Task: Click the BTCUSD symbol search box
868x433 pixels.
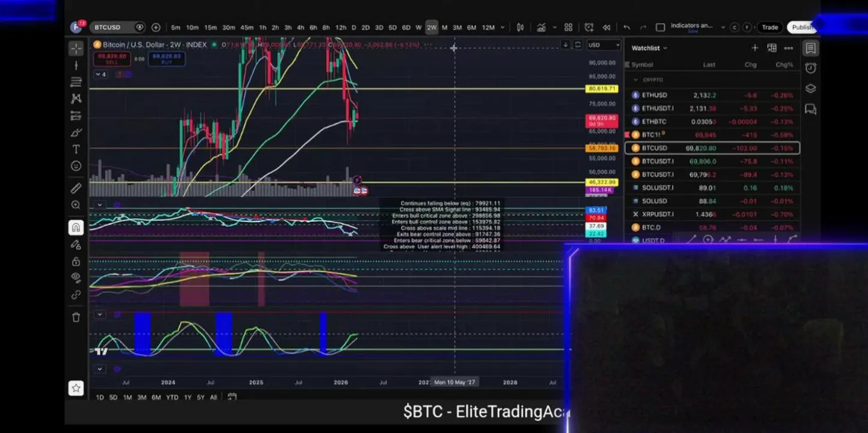Action: [x=118, y=27]
